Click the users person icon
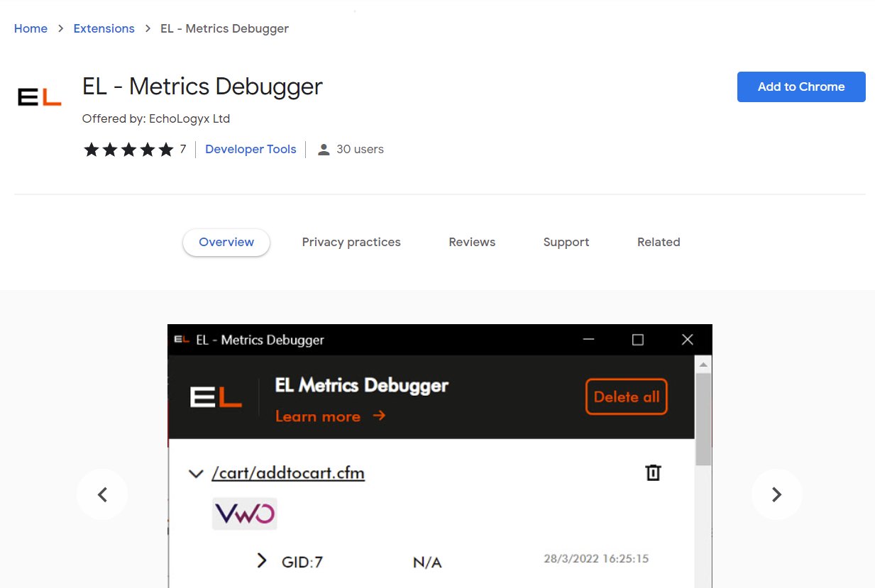Viewport: 875px width, 588px height. pyautogui.click(x=324, y=149)
